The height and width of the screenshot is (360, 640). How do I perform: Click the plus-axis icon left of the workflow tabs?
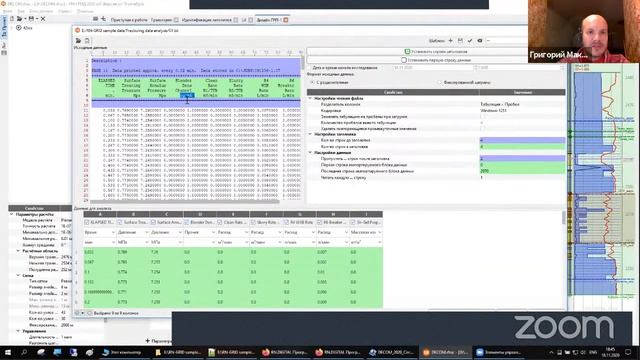pyautogui.click(x=103, y=19)
